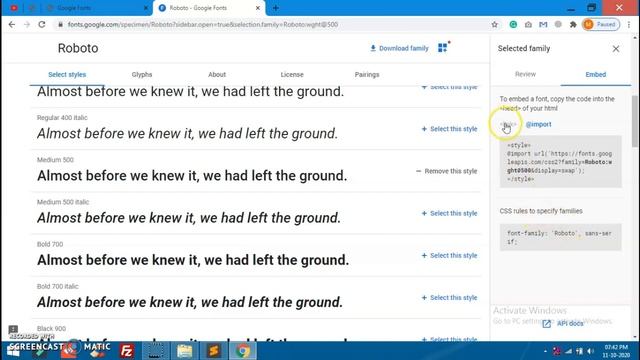The image size is (640, 360).
Task: Switch to the Review tab
Action: (525, 74)
